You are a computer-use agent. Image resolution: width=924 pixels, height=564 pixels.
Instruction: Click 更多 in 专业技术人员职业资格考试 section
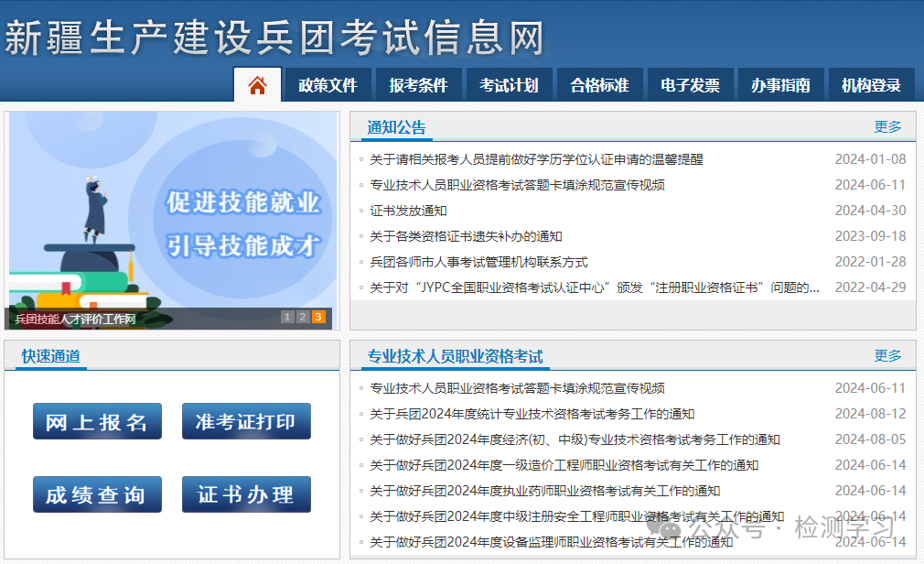[x=886, y=355]
